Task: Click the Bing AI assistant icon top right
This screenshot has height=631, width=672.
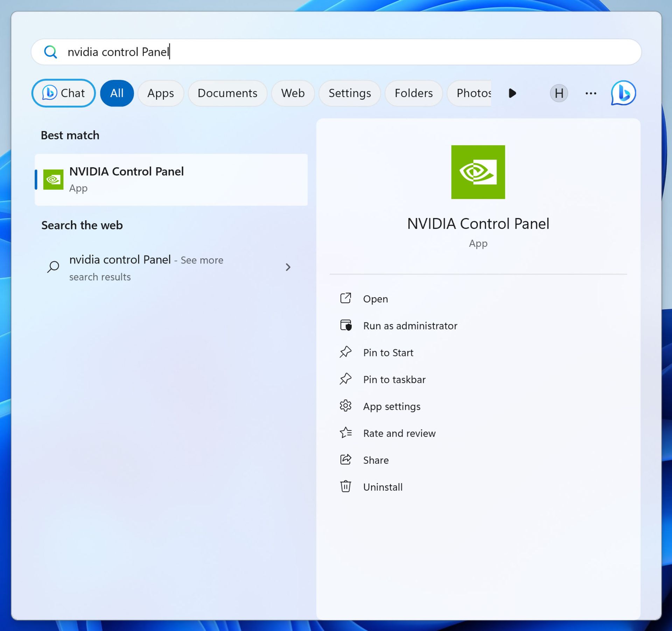Action: [x=624, y=92]
